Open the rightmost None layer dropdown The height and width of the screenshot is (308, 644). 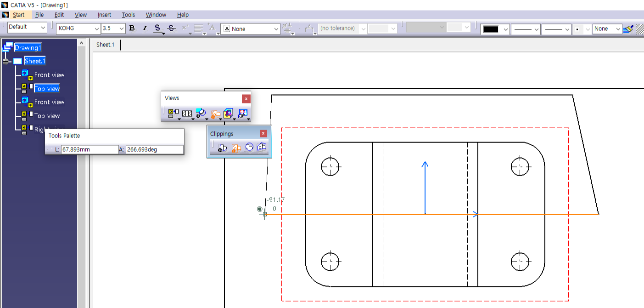click(607, 29)
